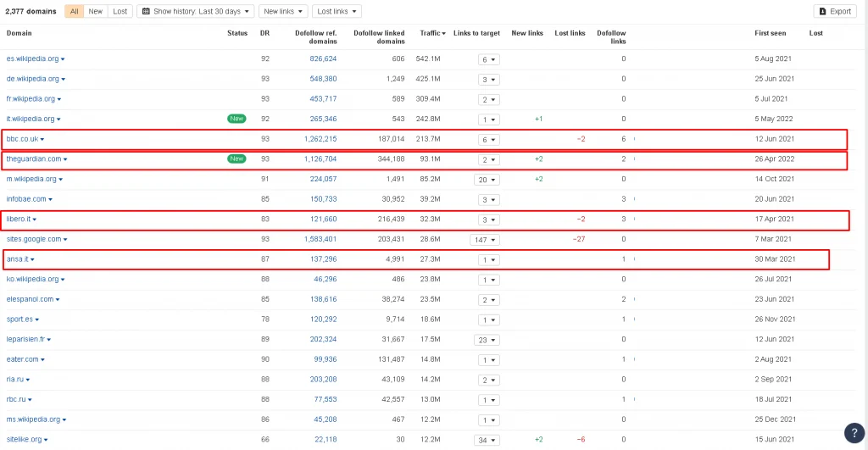Image resolution: width=868 pixels, height=450 pixels.
Task: Click 22,118 dofollow ref. domains value
Action: [x=325, y=440]
